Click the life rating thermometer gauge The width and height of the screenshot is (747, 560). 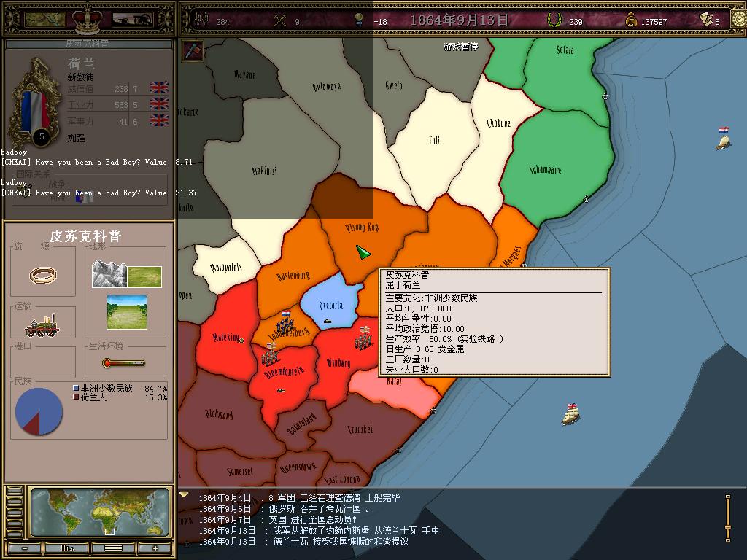(x=123, y=363)
